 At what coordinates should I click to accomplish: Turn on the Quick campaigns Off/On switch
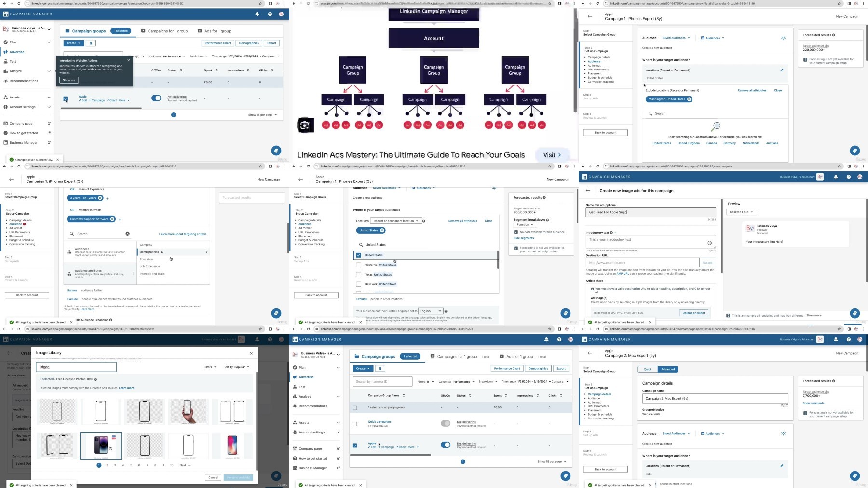[x=446, y=423]
